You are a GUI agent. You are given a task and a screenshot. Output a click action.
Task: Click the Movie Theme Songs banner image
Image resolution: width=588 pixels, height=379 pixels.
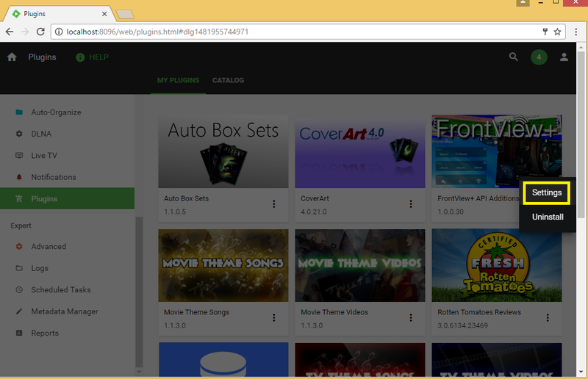point(223,265)
